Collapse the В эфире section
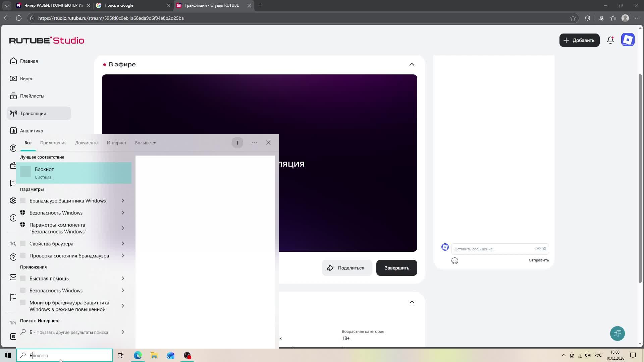This screenshot has height=362, width=644. (x=412, y=64)
